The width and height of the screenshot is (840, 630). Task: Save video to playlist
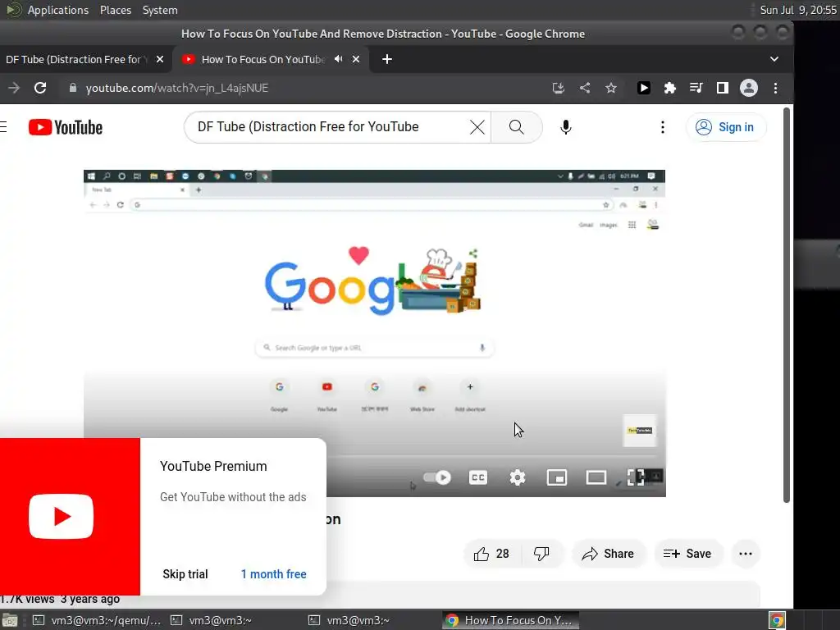688,554
